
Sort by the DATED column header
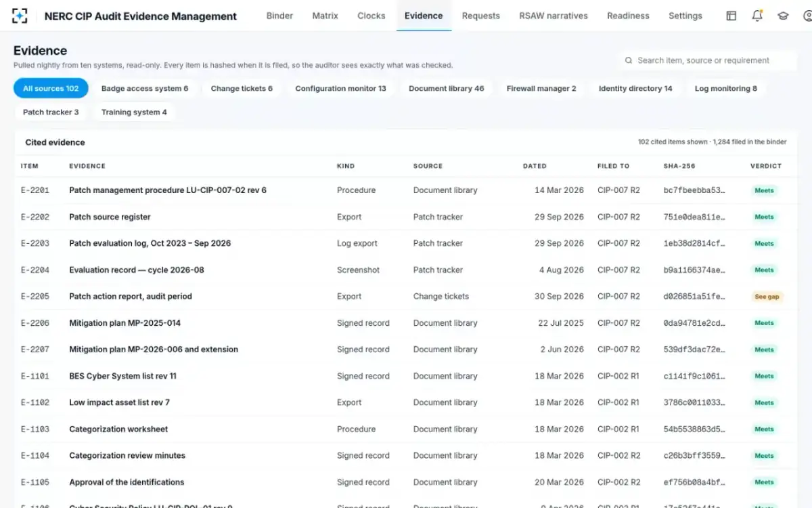tap(535, 166)
